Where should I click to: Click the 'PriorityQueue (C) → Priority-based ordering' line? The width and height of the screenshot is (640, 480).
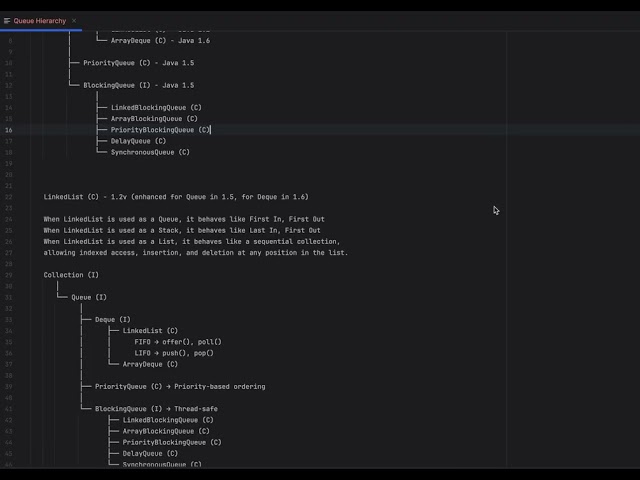(180, 387)
